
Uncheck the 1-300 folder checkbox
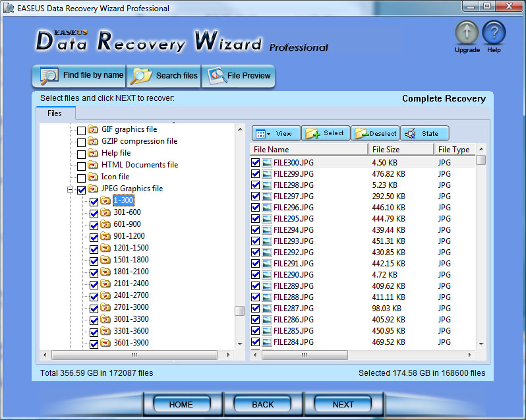[94, 202]
